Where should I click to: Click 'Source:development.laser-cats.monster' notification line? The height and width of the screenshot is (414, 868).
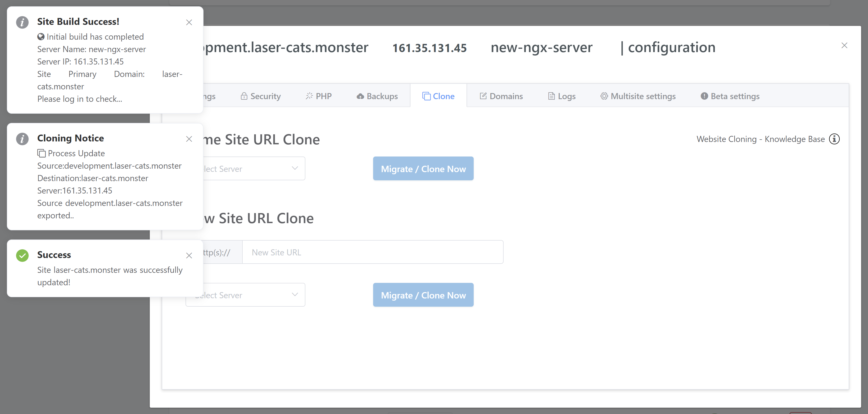(x=109, y=165)
